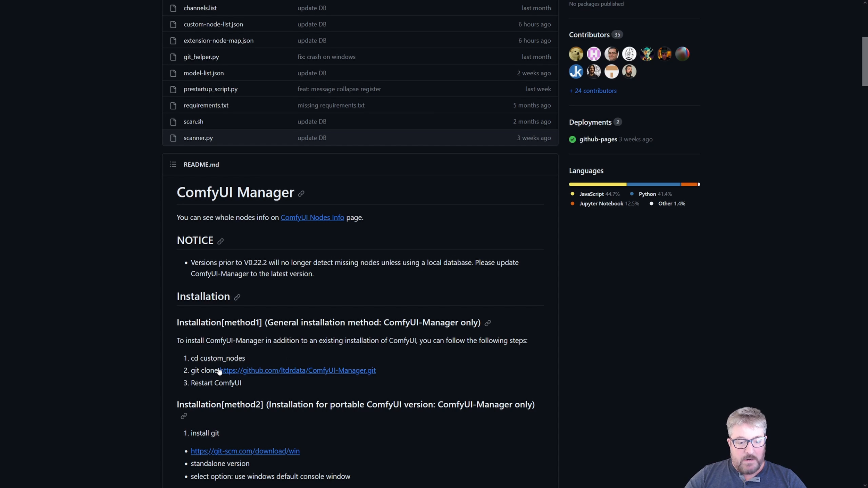Open Contributors section heading
Screen dimensions: 868x488
click(589, 35)
